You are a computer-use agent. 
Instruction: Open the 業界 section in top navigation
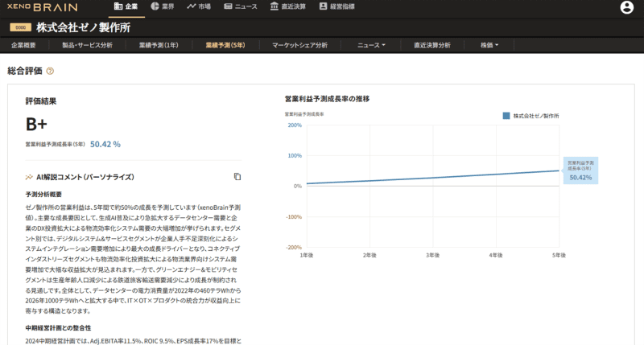[162, 7]
